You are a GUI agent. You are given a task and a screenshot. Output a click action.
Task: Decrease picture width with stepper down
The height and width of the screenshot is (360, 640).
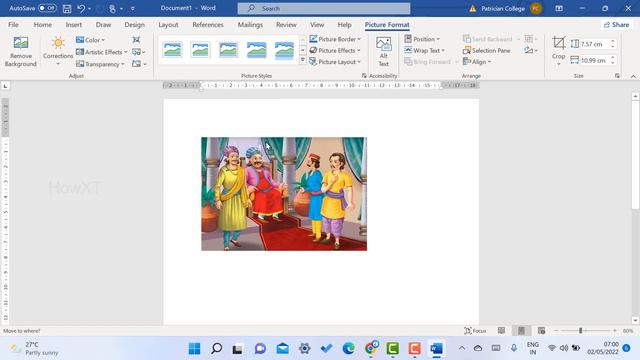point(613,63)
